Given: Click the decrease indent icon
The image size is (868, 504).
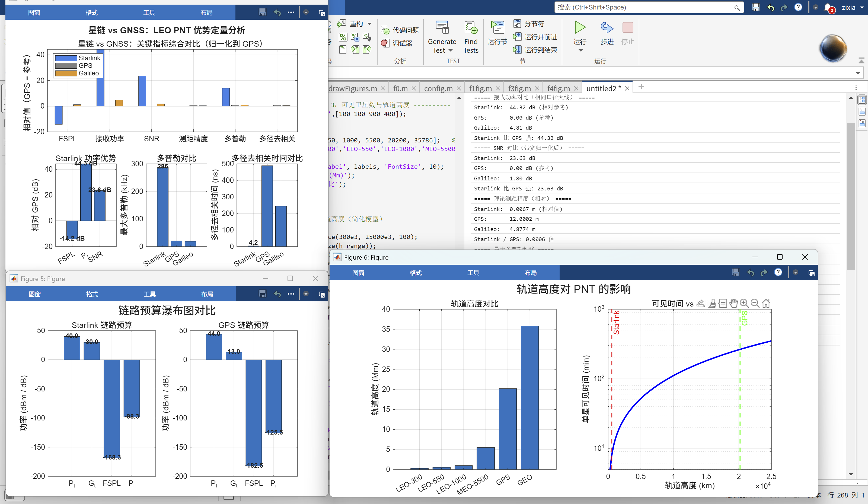Looking at the screenshot, I should tap(367, 50).
